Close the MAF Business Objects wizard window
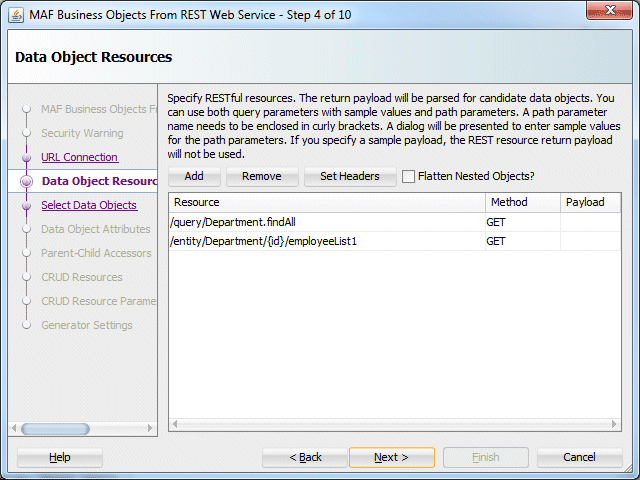Screen dimensions: 640x480 coord(609,10)
